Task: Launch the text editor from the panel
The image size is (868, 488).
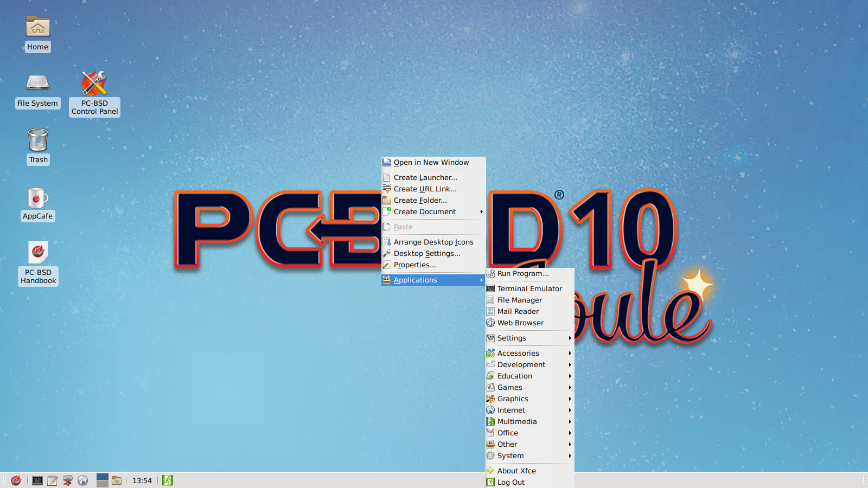Action: point(53,480)
